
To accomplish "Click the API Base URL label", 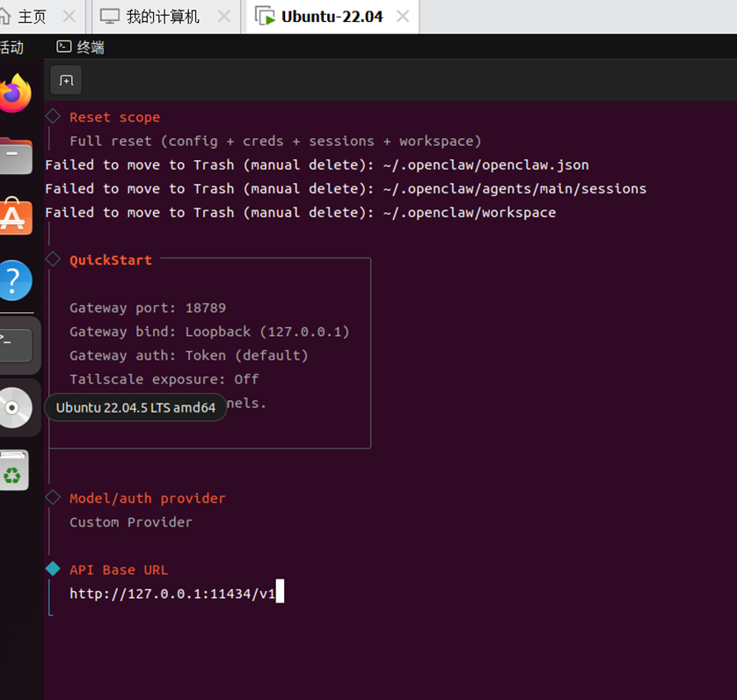I will coord(119,570).
